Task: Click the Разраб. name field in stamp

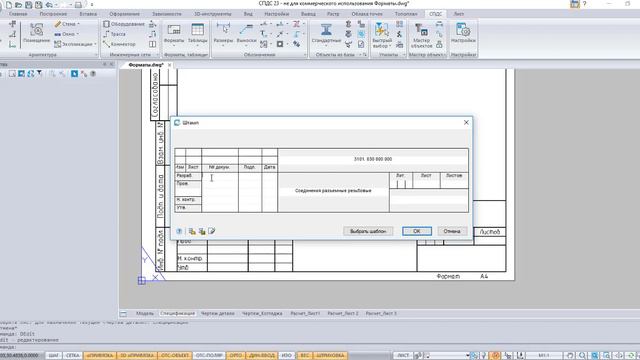Action: [x=220, y=176]
